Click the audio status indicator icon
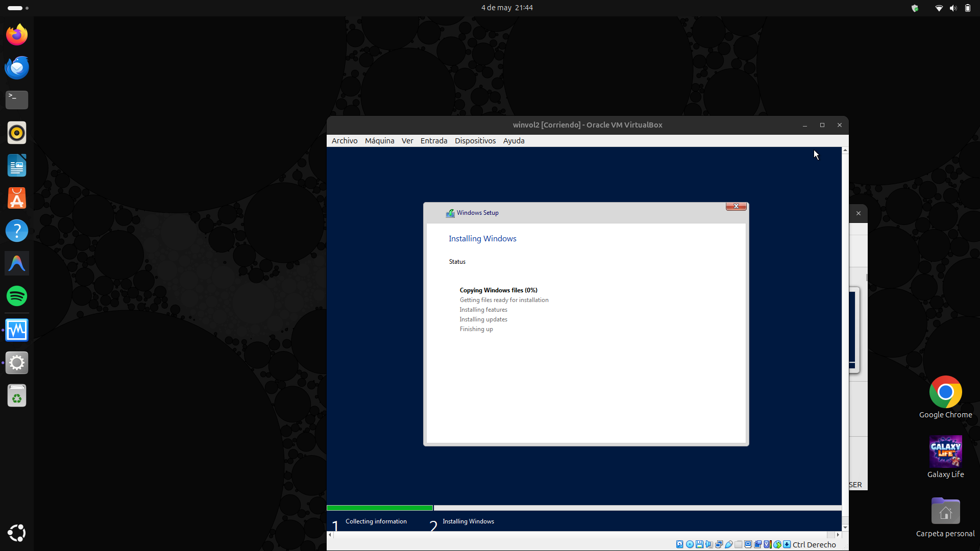Screen dimensions: 980x551 coord(709,544)
